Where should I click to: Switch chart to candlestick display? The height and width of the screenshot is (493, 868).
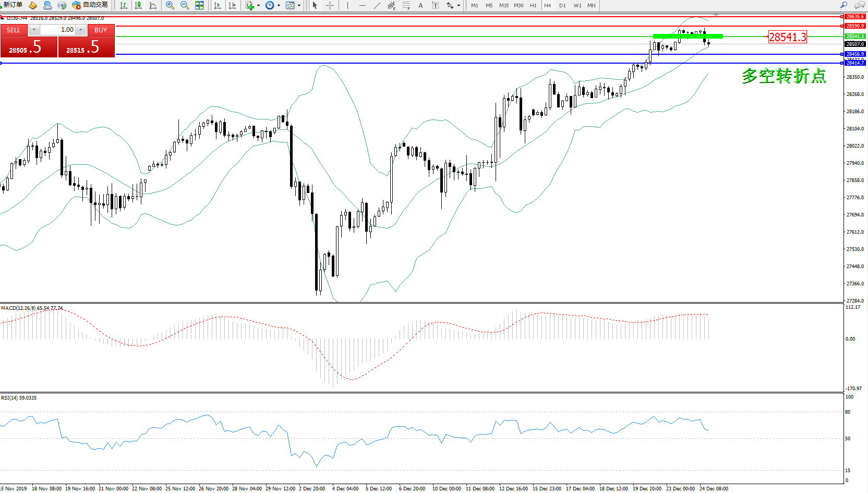[138, 5]
